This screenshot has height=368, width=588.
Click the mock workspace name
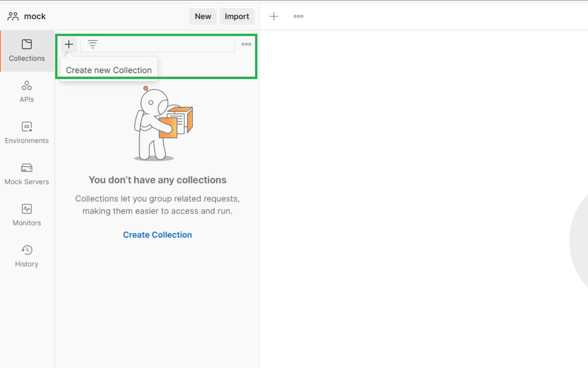pos(35,16)
